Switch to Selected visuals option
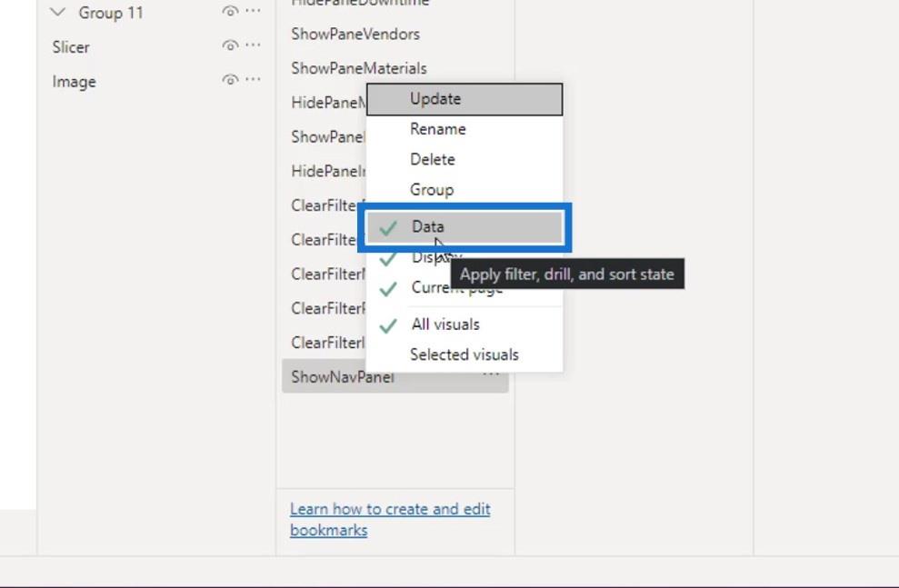This screenshot has height=588, width=899. [x=464, y=354]
